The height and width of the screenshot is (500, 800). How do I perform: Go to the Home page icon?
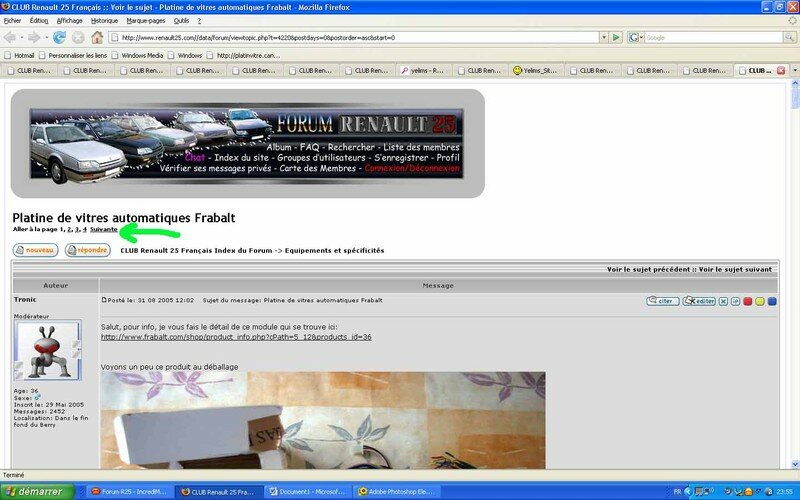(x=97, y=37)
